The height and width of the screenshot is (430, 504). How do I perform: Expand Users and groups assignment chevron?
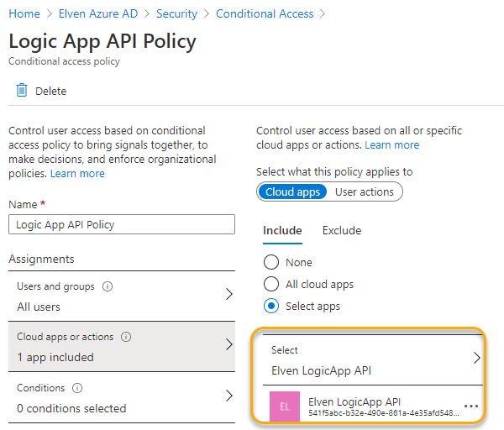[x=228, y=294]
